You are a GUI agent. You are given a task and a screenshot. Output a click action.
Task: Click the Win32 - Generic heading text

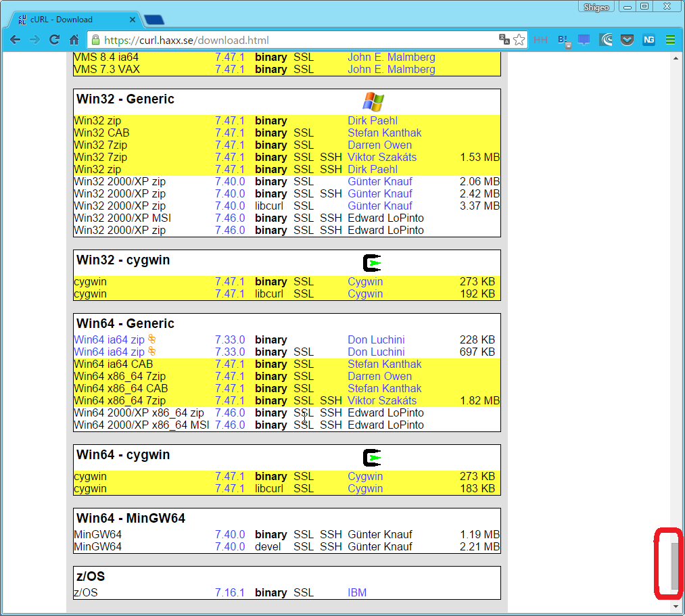click(x=125, y=99)
